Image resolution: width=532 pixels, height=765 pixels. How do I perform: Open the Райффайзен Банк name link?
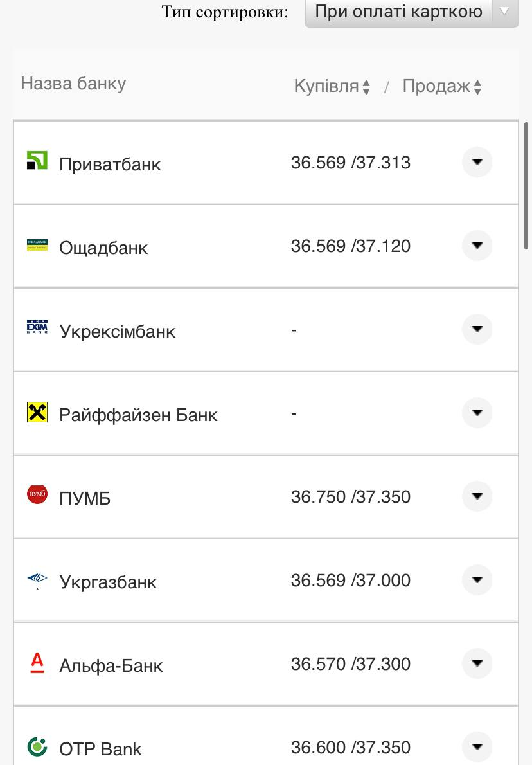pos(138,415)
